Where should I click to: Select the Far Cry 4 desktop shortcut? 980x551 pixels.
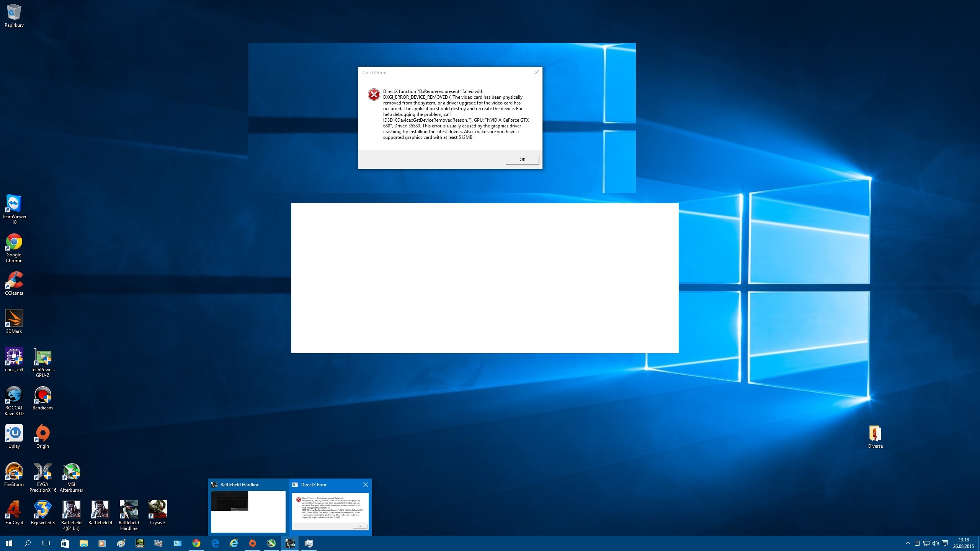click(14, 513)
